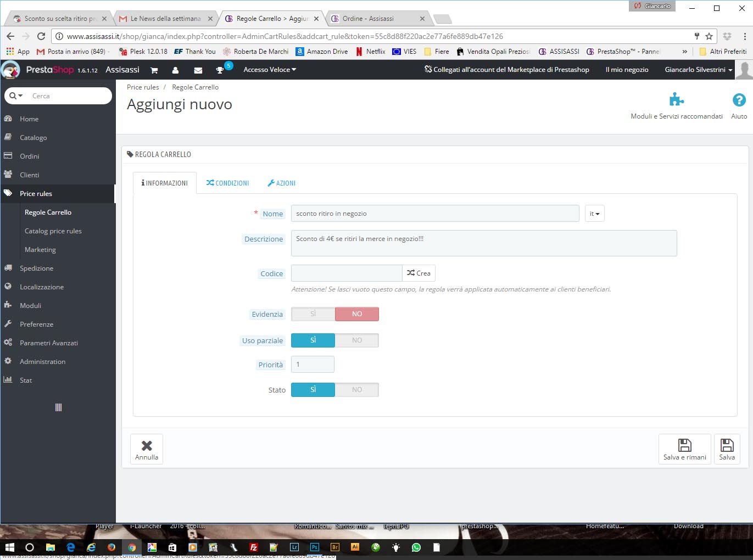
Task: Click the Annulla cancel X button
Action: [147, 449]
